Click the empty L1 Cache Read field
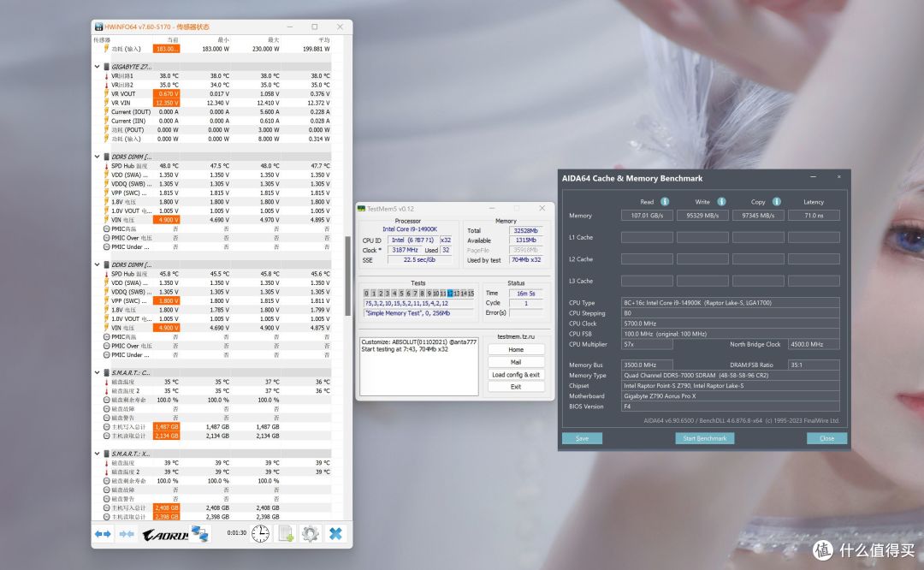924x570 pixels. pos(647,237)
